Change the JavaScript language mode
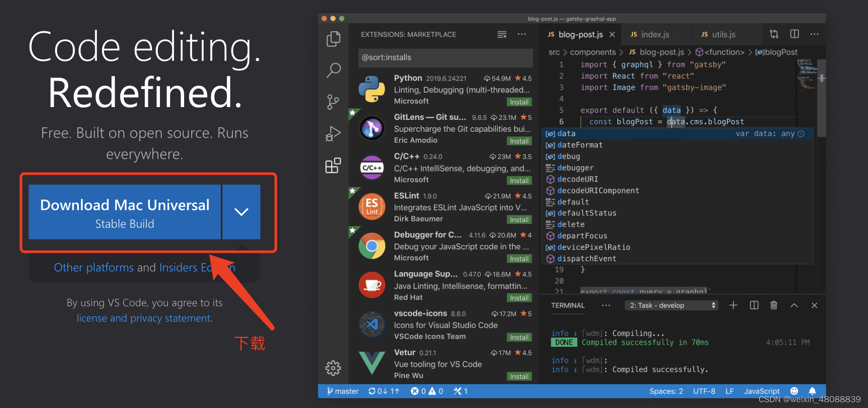The width and height of the screenshot is (868, 408). [x=762, y=391]
